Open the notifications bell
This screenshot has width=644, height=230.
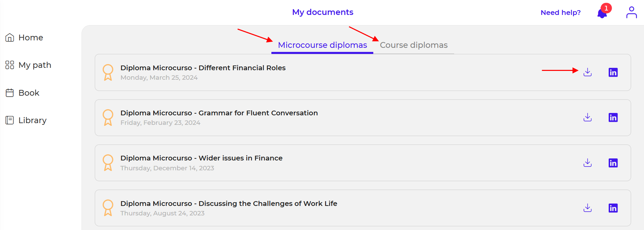[602, 13]
